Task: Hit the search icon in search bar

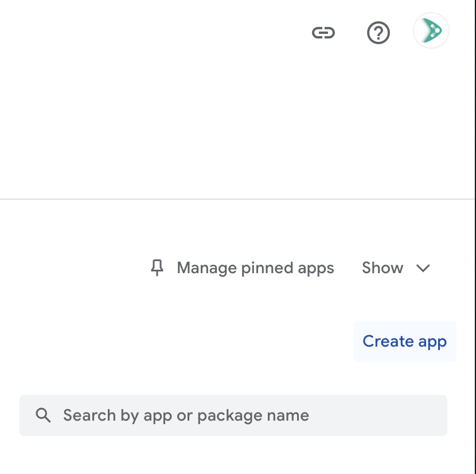Action: [x=44, y=415]
